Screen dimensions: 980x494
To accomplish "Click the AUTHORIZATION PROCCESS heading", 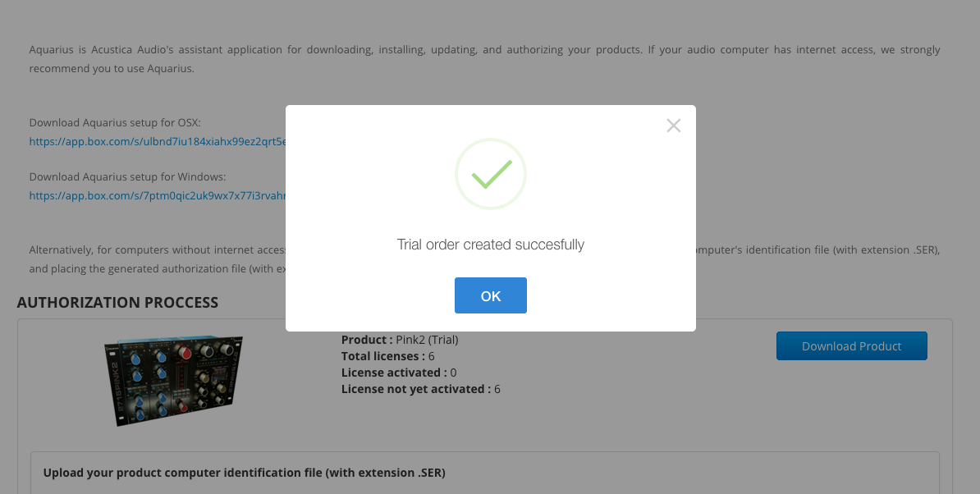I will point(117,303).
